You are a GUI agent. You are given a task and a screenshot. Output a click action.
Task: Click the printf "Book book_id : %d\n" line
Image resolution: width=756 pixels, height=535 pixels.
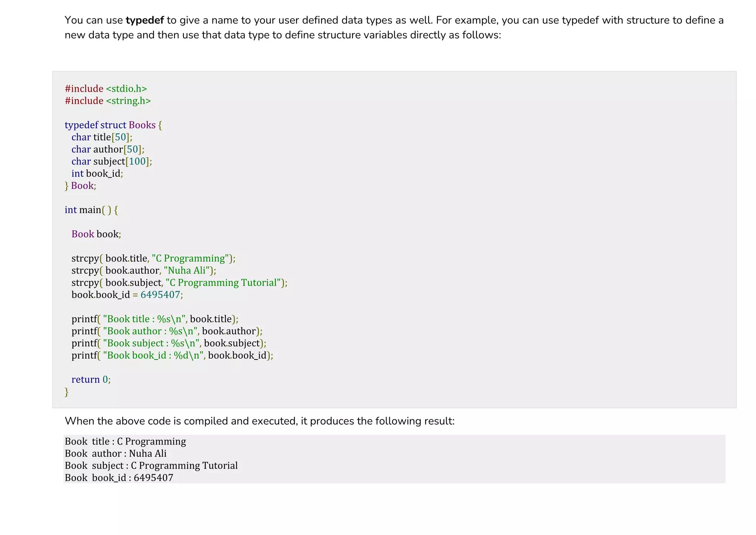tap(172, 355)
